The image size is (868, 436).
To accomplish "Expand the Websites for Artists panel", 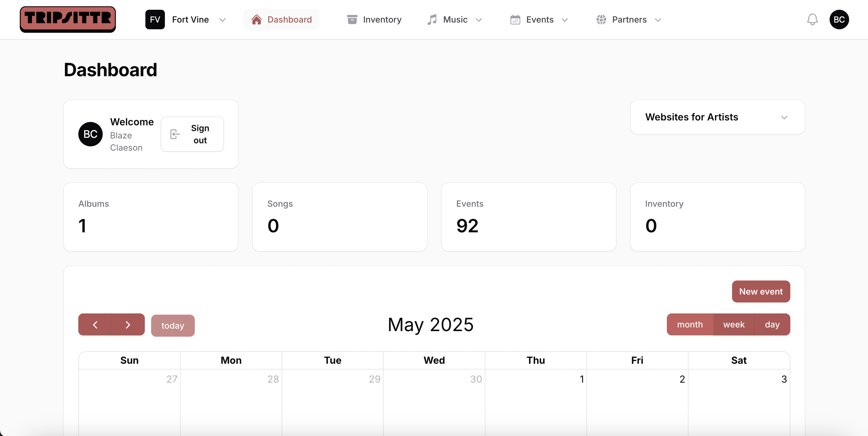I will pyautogui.click(x=717, y=117).
